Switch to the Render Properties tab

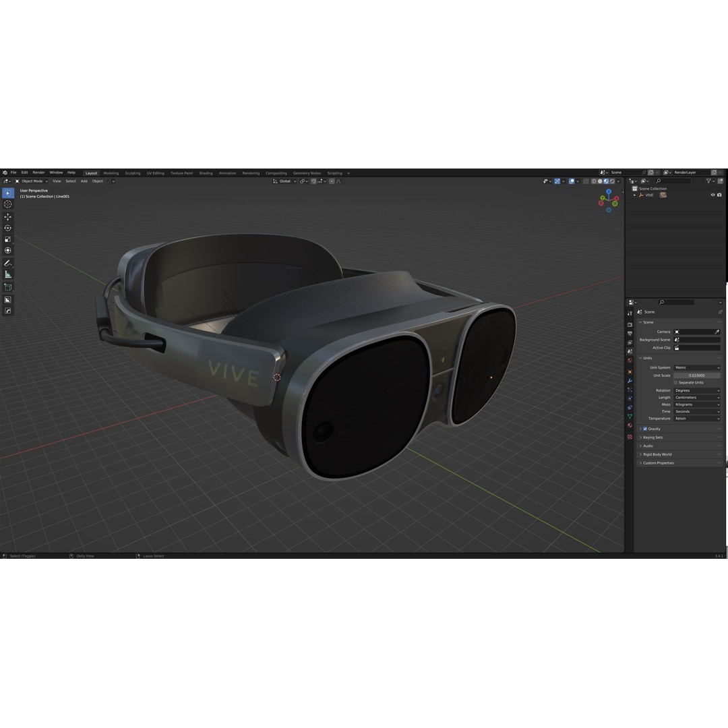click(631, 322)
